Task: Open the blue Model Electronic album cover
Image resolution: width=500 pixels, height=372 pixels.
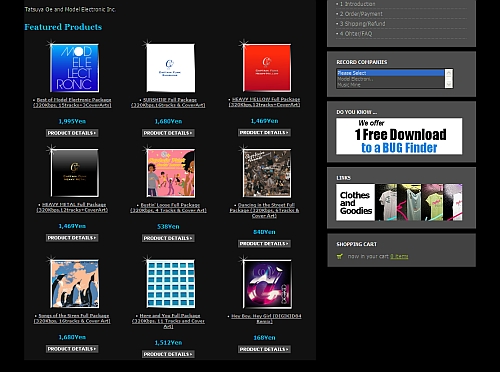Action: coord(74,68)
